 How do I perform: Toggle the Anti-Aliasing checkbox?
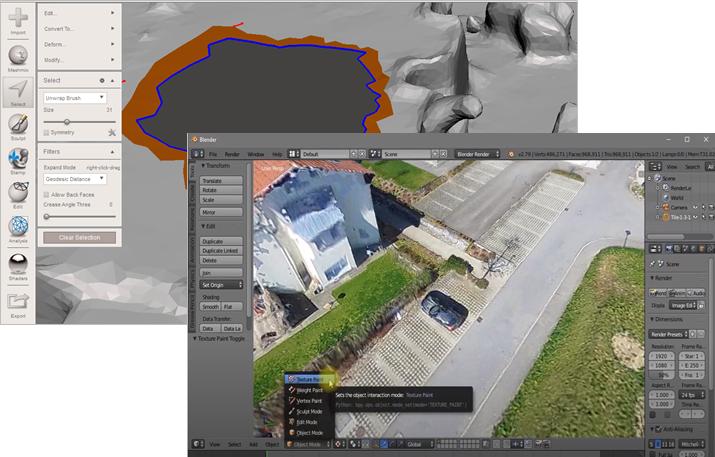tap(658, 430)
